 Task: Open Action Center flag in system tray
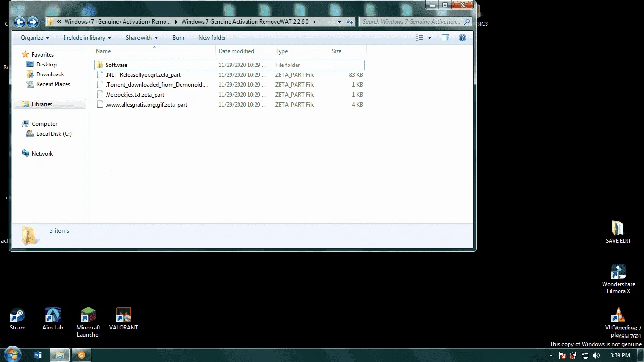coord(562,355)
